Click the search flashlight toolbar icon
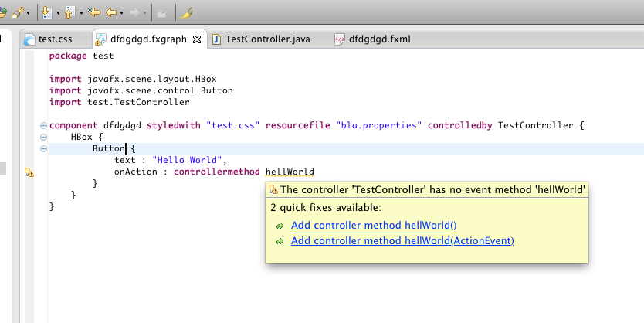The width and height of the screenshot is (644, 323). point(18,12)
